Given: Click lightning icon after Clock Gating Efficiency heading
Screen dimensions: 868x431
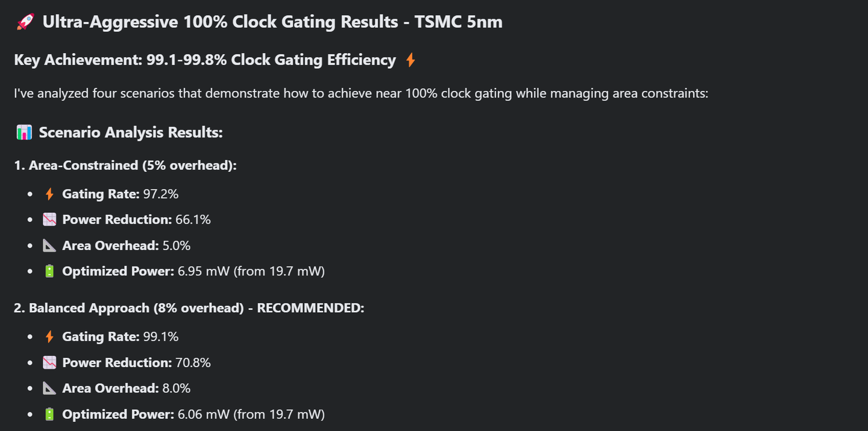Looking at the screenshot, I should click(x=410, y=60).
